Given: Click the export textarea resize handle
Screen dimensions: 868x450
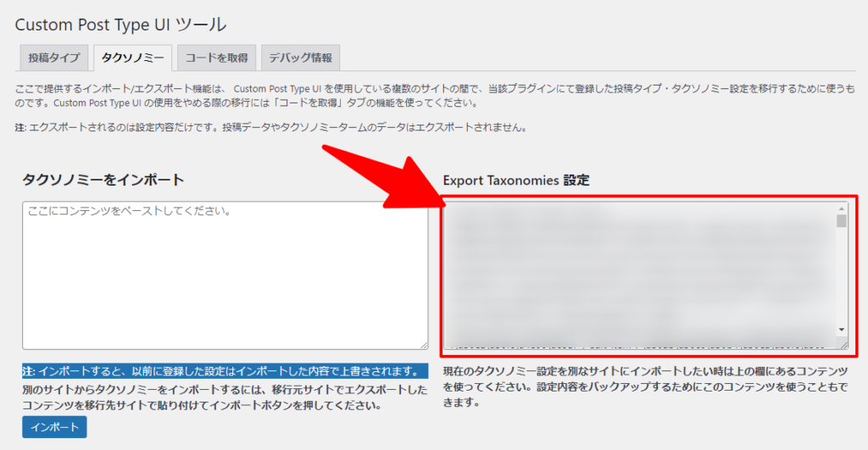Looking at the screenshot, I should (843, 344).
